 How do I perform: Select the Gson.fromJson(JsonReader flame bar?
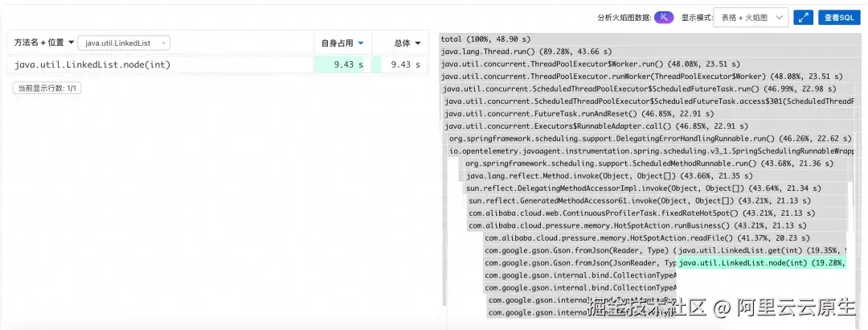[580, 263]
